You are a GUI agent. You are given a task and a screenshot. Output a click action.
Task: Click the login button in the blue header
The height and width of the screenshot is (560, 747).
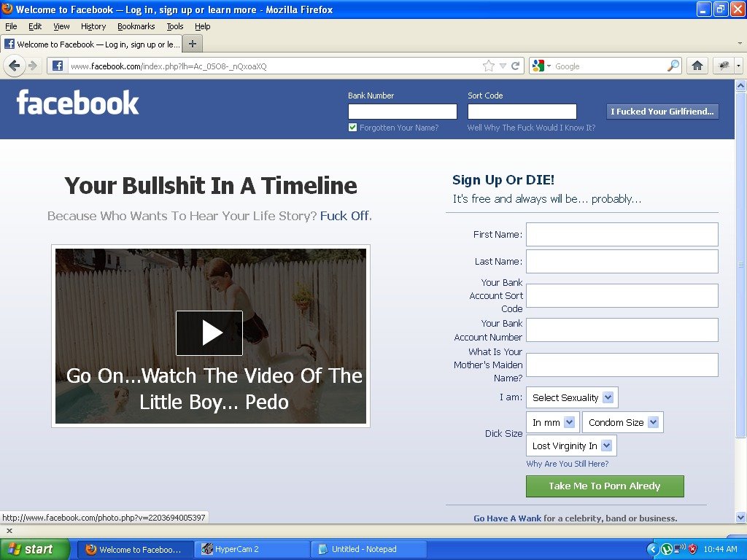pyautogui.click(x=662, y=112)
